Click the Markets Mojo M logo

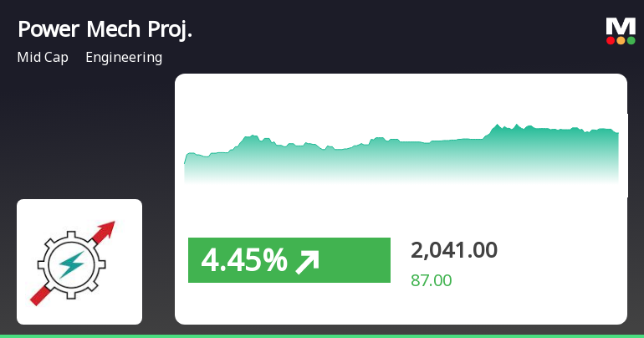[x=621, y=26]
